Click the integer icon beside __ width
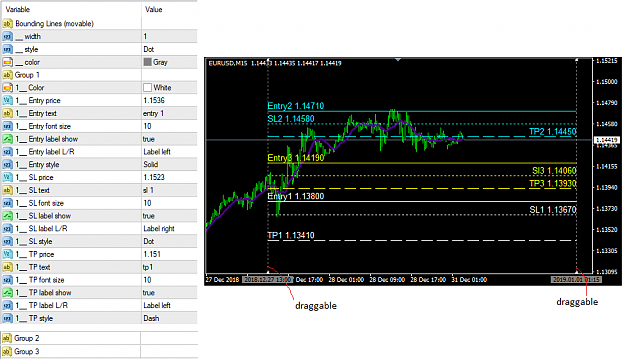625x360 pixels. point(8,36)
